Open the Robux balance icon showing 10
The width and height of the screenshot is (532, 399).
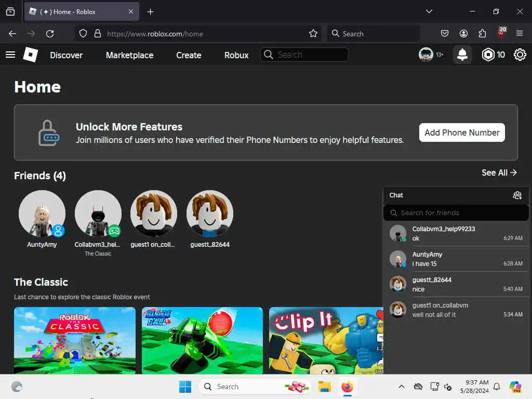488,55
